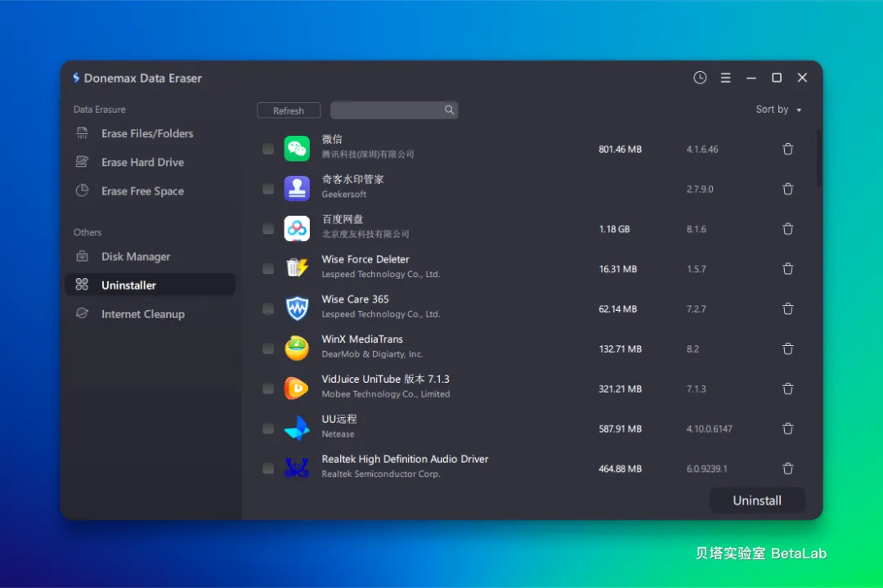Click the Uninstall button
The image size is (883, 588).
tap(757, 500)
